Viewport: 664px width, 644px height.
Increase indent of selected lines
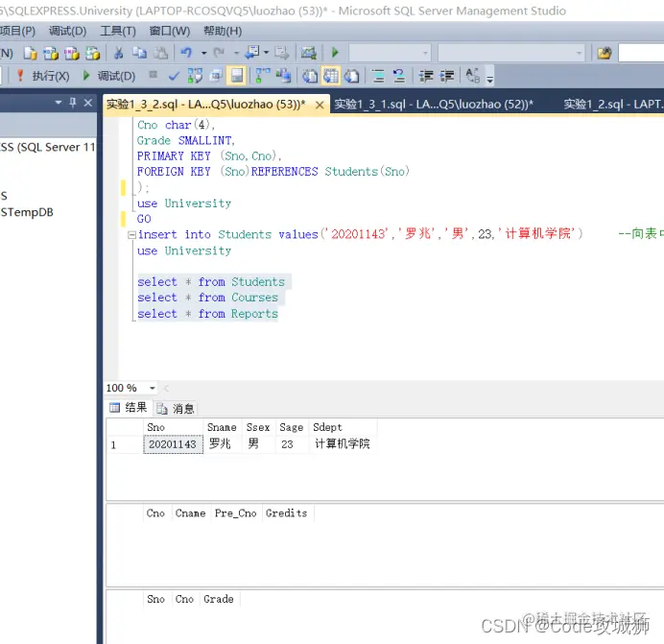point(447,76)
